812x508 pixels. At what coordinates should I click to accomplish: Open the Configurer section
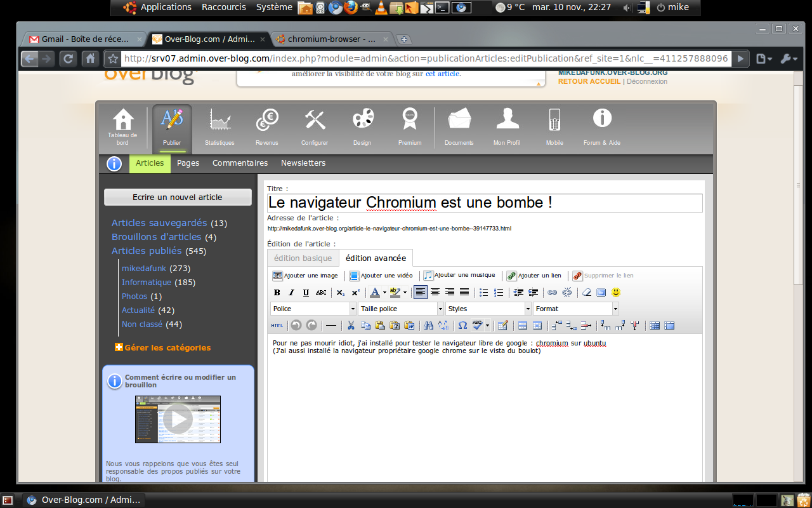coord(315,127)
